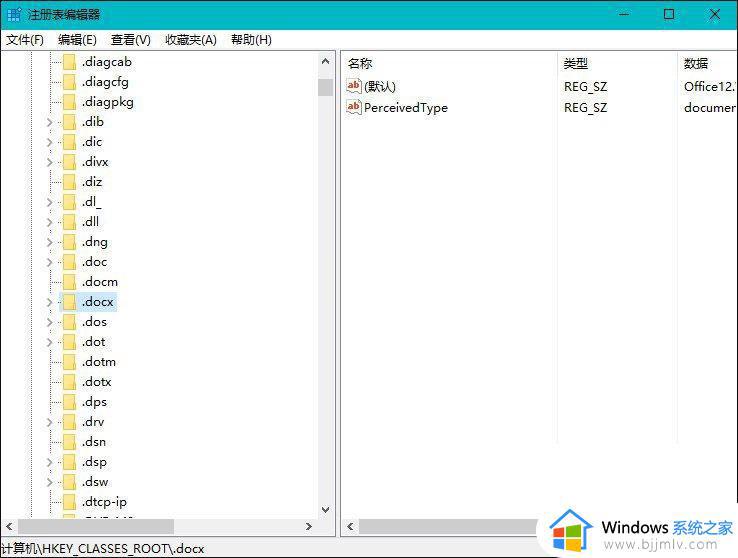
Task: Maximize the Registry Editor window
Action: click(669, 14)
